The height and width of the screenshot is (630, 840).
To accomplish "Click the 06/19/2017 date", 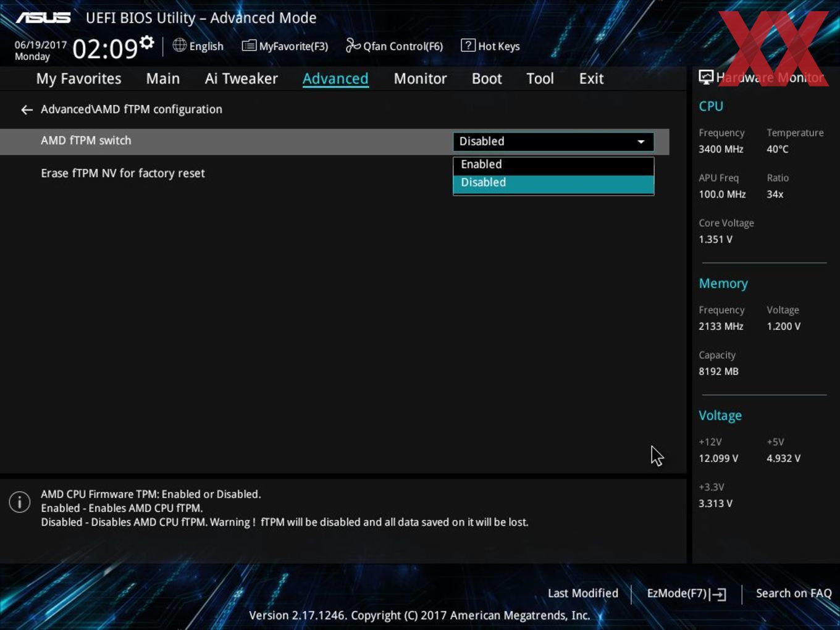I will (41, 45).
